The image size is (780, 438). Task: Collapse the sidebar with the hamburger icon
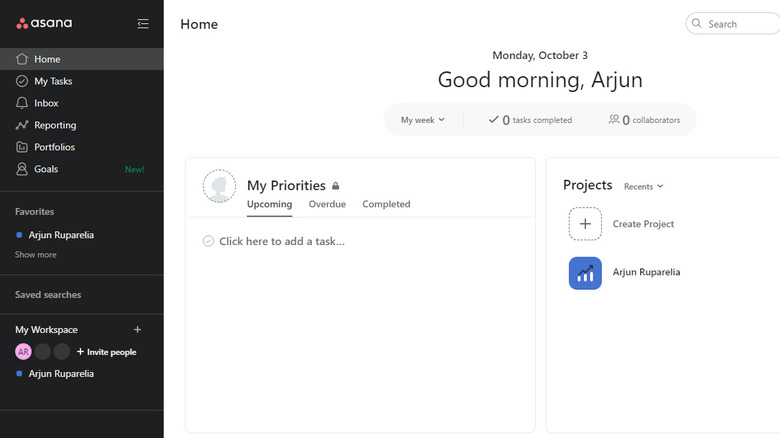(143, 23)
